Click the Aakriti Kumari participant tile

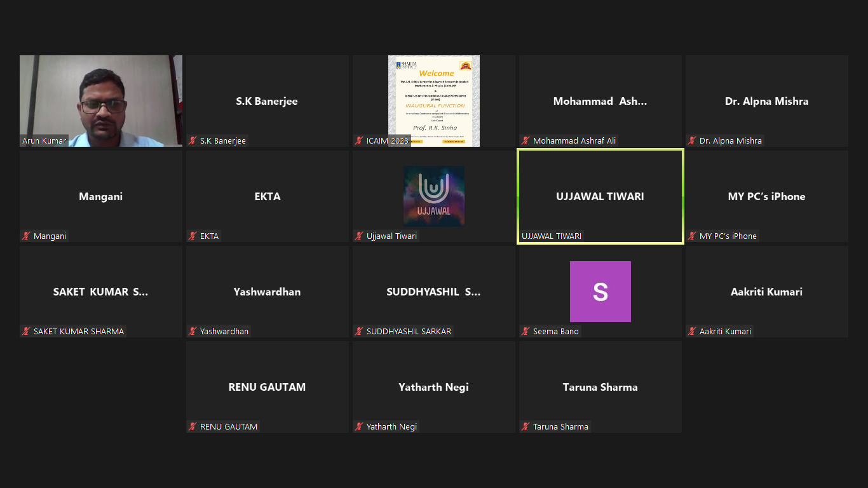(x=766, y=292)
